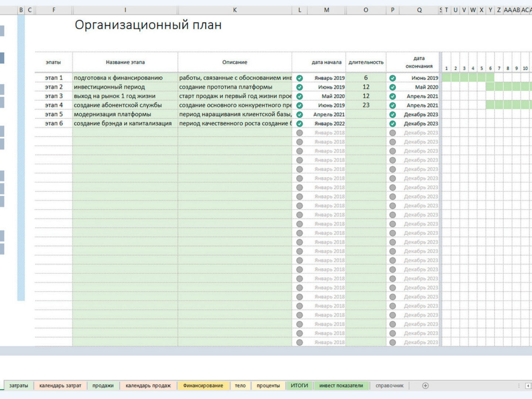Click the check icon before Апрель 2021 start date

(x=300, y=115)
